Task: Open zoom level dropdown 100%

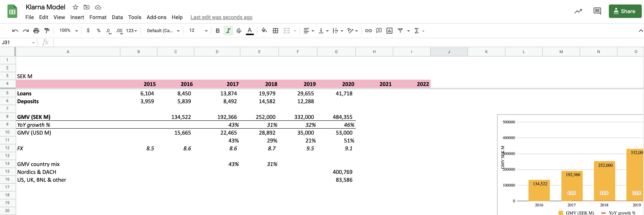Action: 69,30
